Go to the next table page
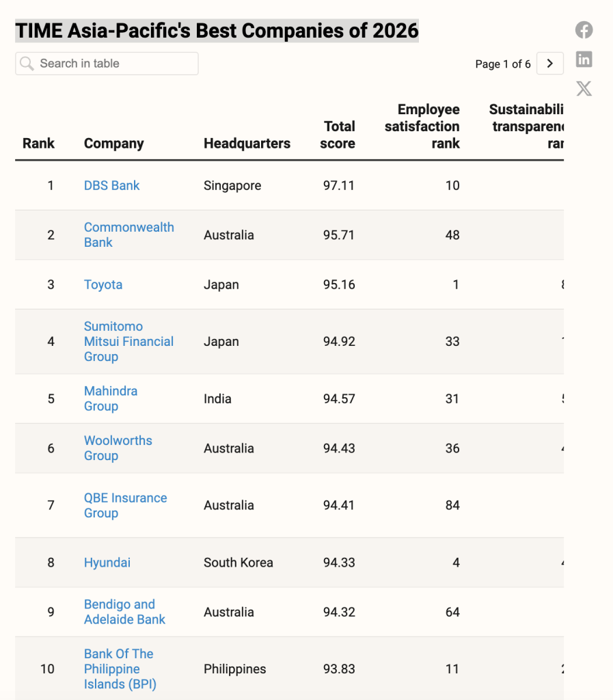This screenshot has width=613, height=700. click(550, 64)
